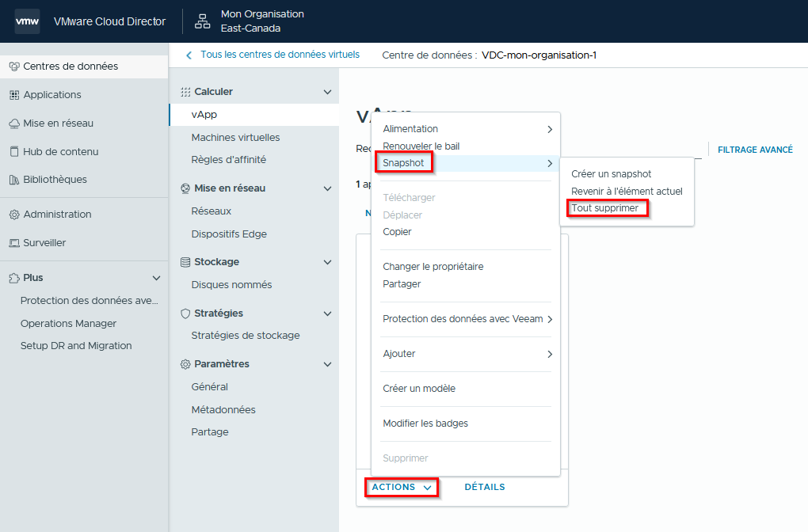808x532 pixels.
Task: Click the Administration gear icon
Action: pyautogui.click(x=14, y=215)
